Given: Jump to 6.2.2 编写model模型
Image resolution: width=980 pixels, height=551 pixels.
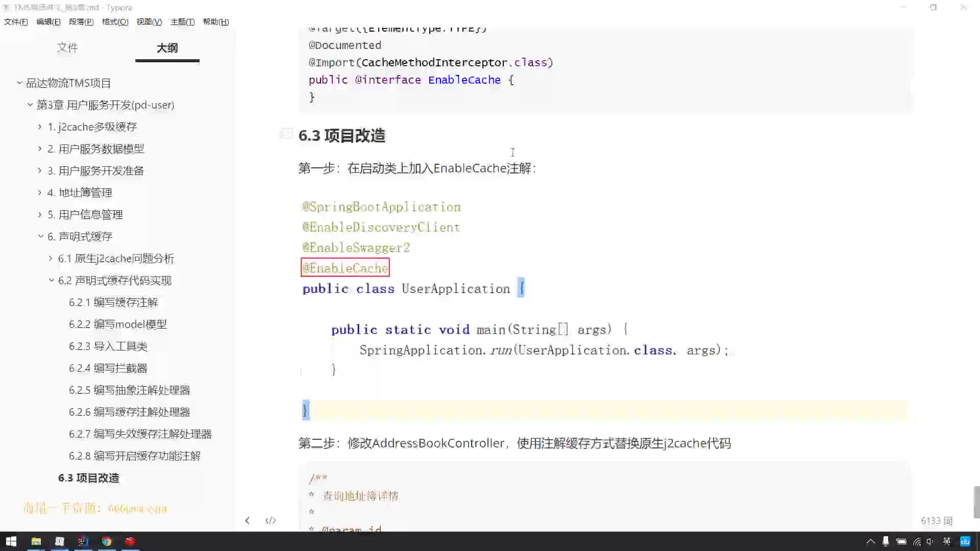Looking at the screenshot, I should tap(118, 324).
